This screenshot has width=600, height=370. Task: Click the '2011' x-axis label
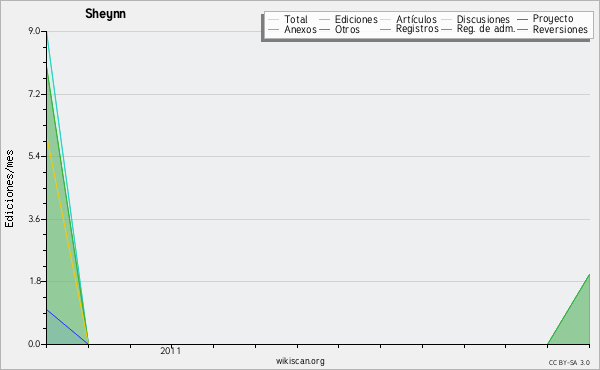170,351
